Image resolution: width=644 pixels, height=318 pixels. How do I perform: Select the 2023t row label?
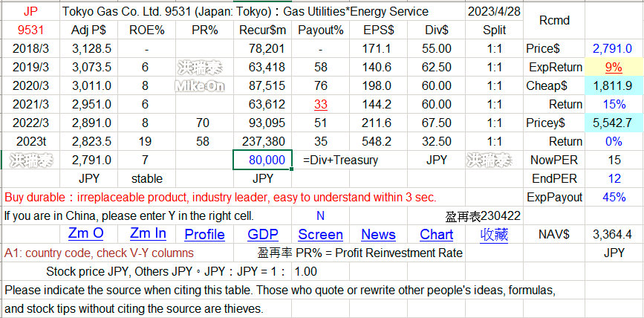tap(30, 141)
